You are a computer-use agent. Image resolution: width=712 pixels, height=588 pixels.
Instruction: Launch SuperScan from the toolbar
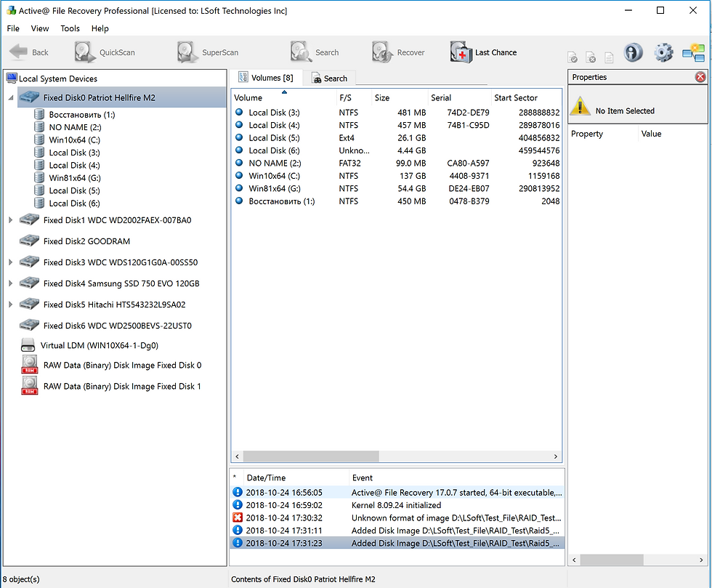pos(208,52)
